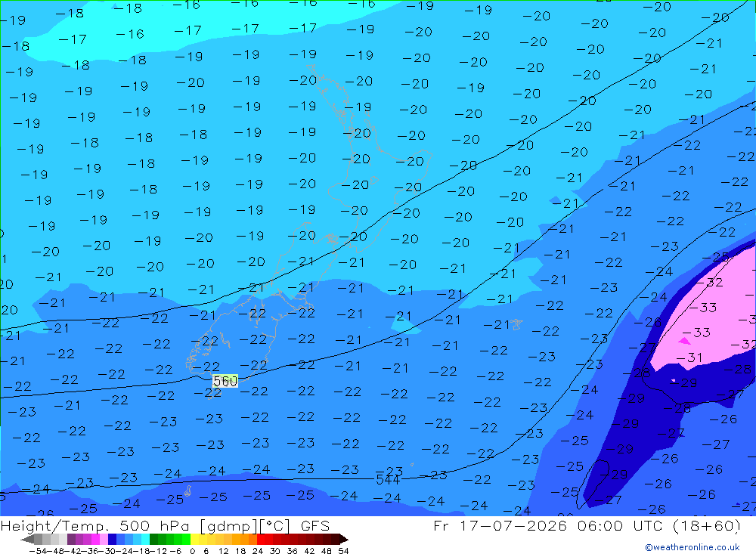Select the darkest green legend swatch
Viewport: 756px width, 554px height.
coord(153,540)
